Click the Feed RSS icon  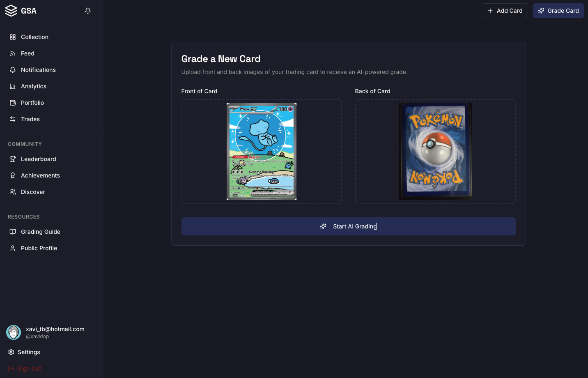[x=13, y=53]
